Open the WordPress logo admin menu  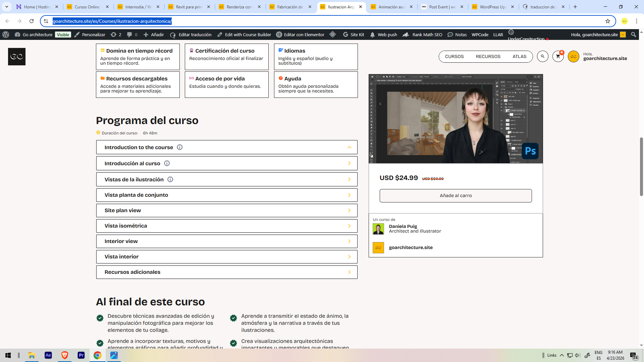(x=6, y=35)
